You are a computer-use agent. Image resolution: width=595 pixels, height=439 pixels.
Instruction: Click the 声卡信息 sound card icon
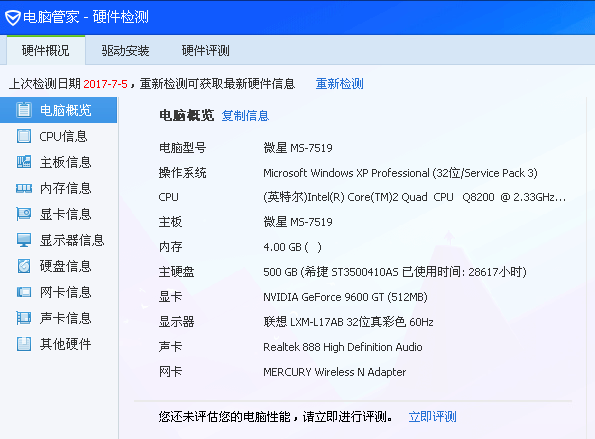pos(24,318)
